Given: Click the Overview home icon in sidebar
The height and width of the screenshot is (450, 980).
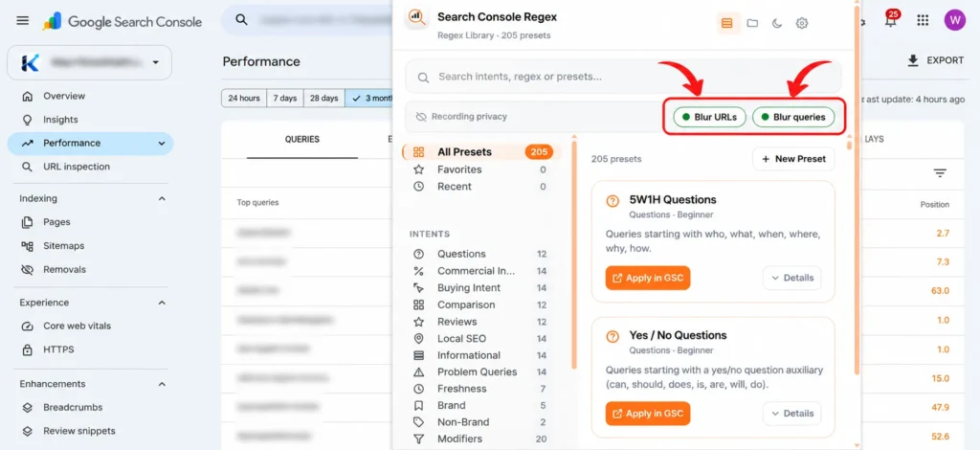Looking at the screenshot, I should 27,97.
